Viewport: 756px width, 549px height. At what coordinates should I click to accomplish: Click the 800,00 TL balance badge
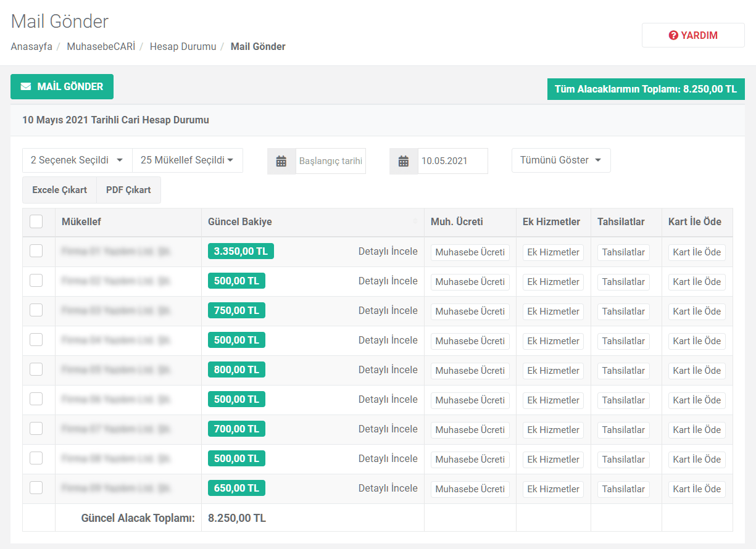click(x=236, y=369)
